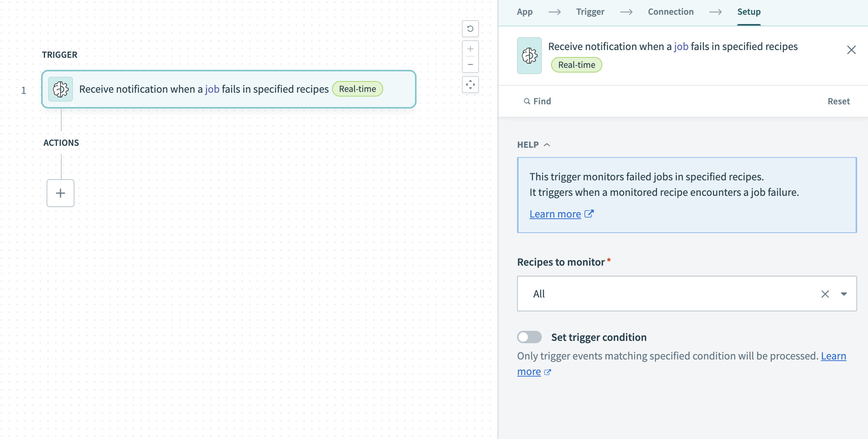Clear the All selection with the X icon
868x439 pixels.
[x=825, y=294]
